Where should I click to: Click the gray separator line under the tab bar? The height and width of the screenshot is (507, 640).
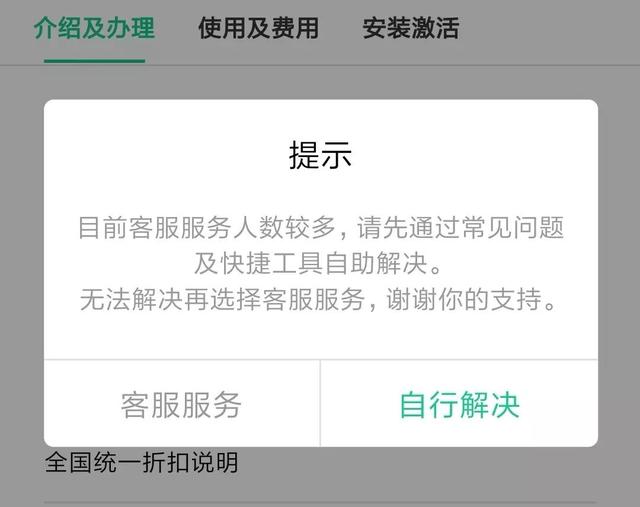point(320,65)
